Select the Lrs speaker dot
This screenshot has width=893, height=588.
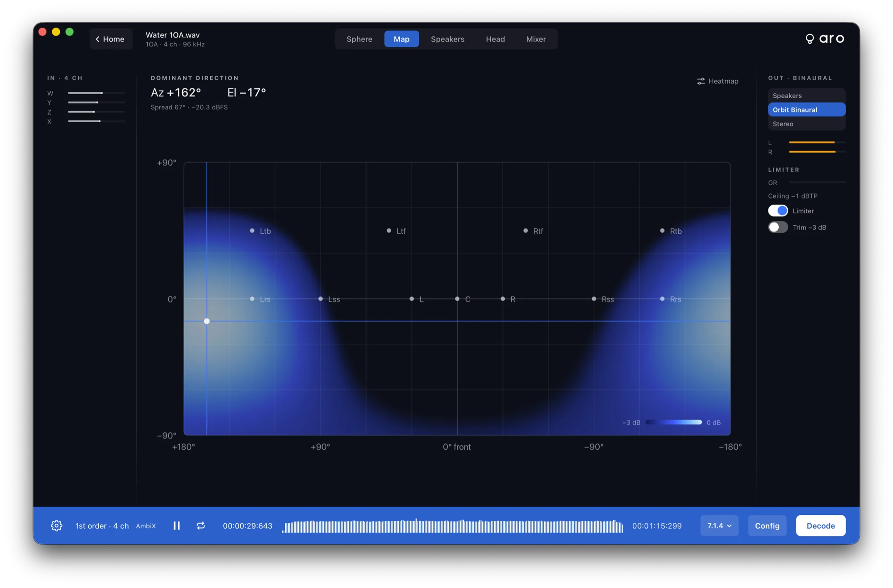coord(252,299)
